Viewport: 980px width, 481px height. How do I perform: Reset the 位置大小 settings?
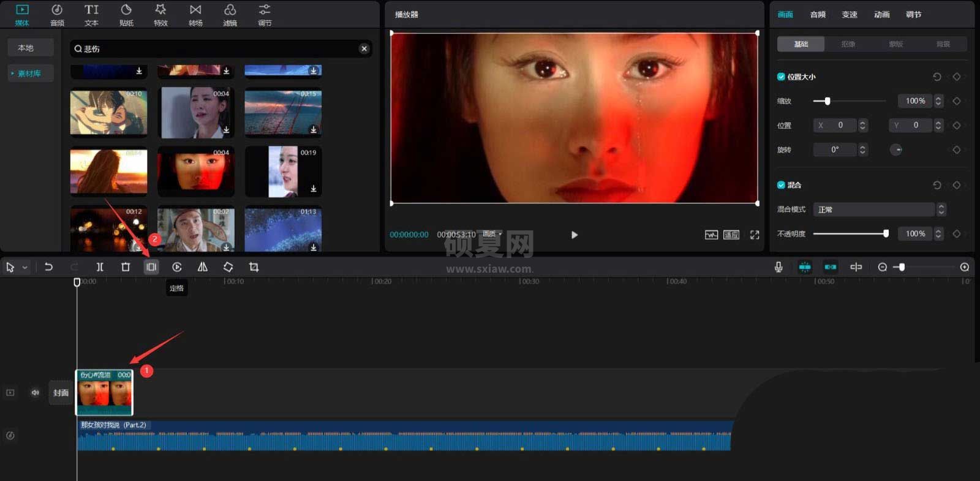click(x=937, y=77)
